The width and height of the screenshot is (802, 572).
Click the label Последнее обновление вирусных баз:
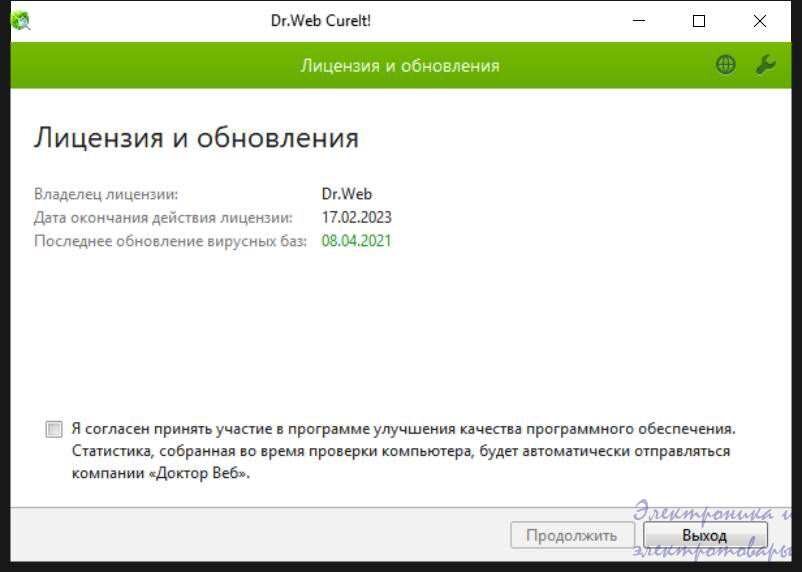pyautogui.click(x=170, y=241)
